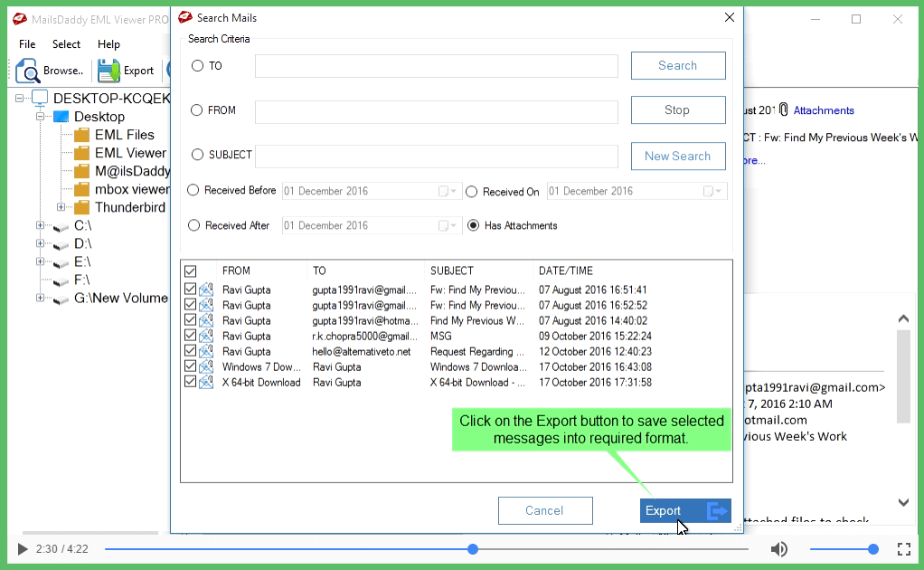
Task: Click the video play button
Action: click(x=23, y=549)
